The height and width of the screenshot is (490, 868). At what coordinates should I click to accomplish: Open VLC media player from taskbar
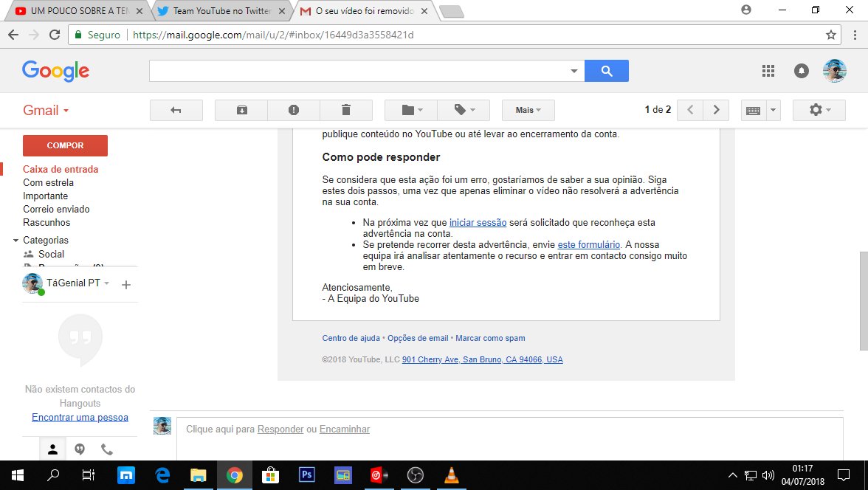452,475
